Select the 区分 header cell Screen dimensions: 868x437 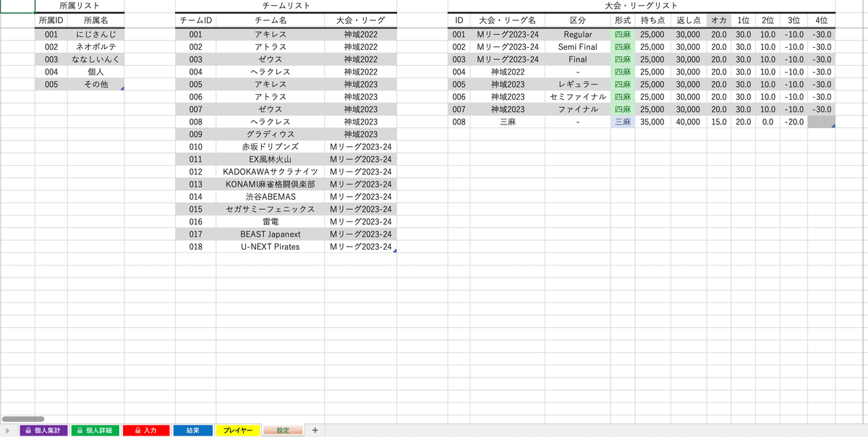coord(578,20)
